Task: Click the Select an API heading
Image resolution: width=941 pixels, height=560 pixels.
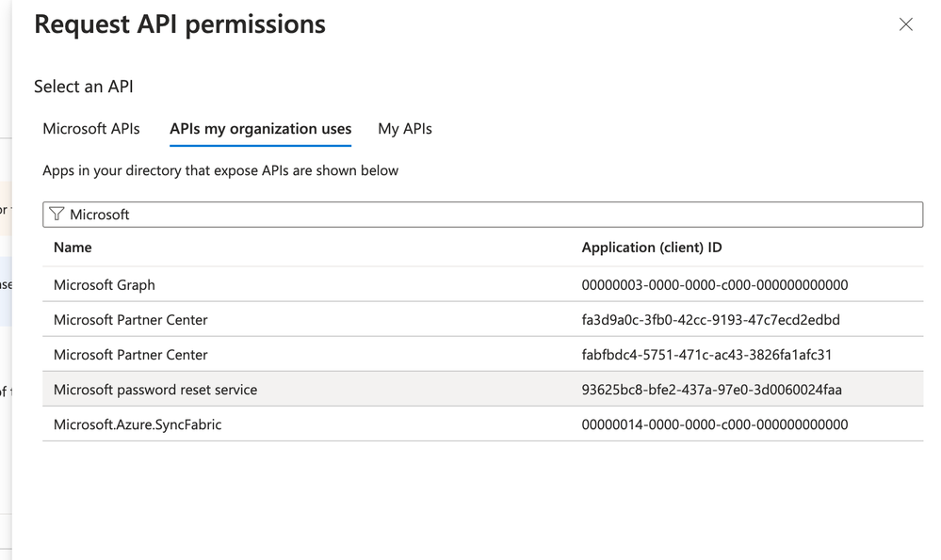Action: (84, 87)
